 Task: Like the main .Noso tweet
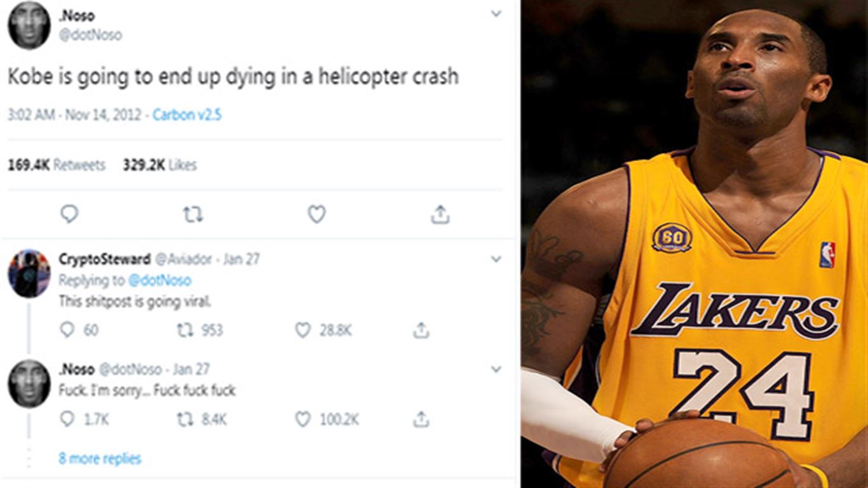(x=316, y=214)
